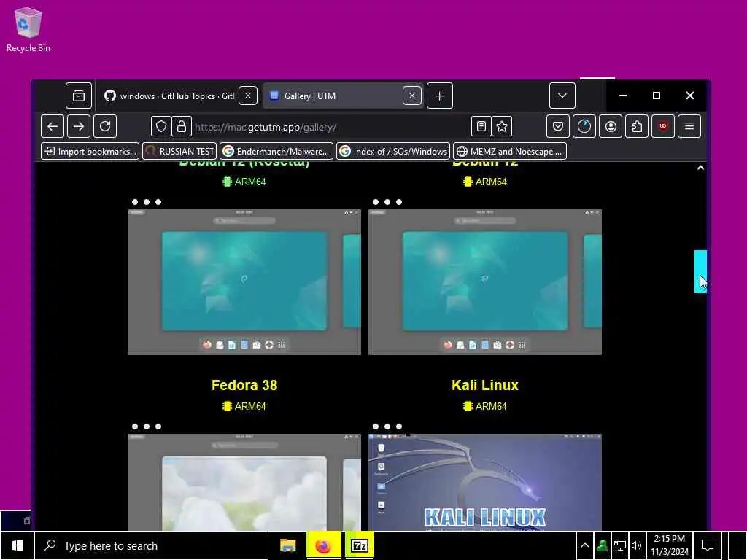Open the Debian 12 screenshot thumbnail

point(485,282)
